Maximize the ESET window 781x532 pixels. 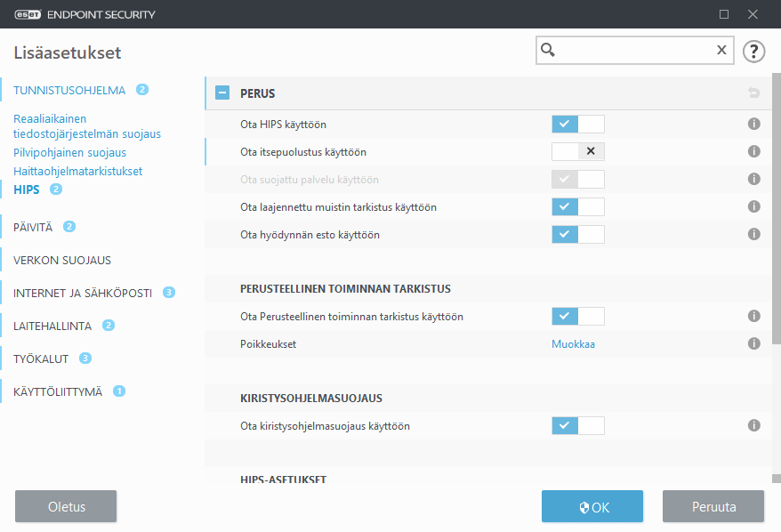tap(724, 14)
